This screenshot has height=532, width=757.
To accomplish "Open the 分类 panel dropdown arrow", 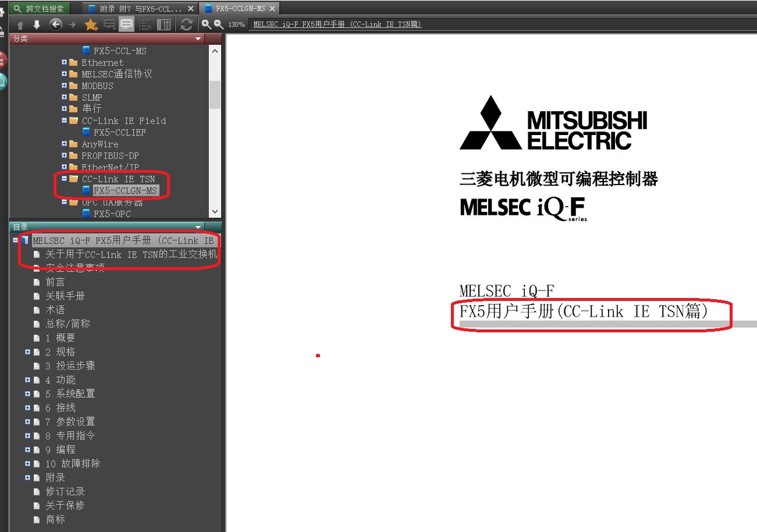I will (x=198, y=38).
